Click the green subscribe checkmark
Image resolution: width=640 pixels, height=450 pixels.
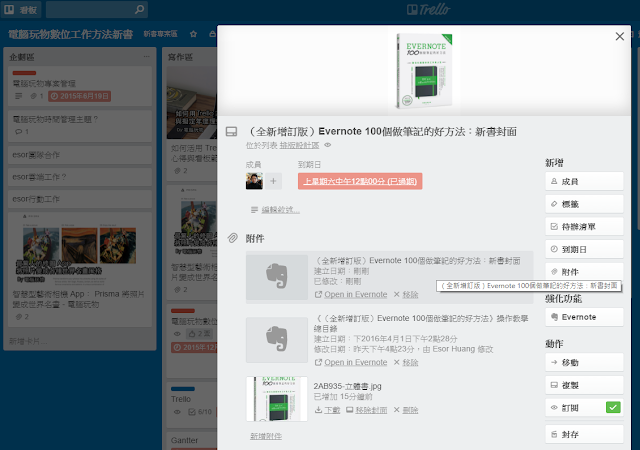613,407
